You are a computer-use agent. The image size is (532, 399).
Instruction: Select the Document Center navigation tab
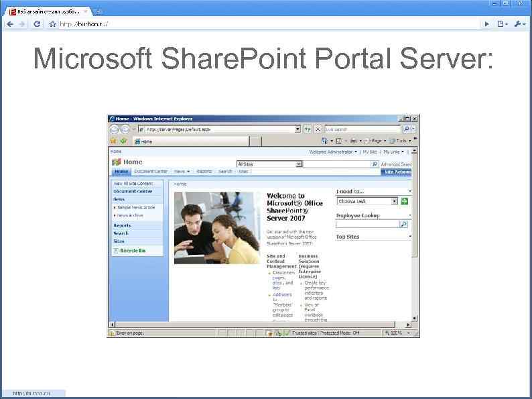(x=151, y=172)
